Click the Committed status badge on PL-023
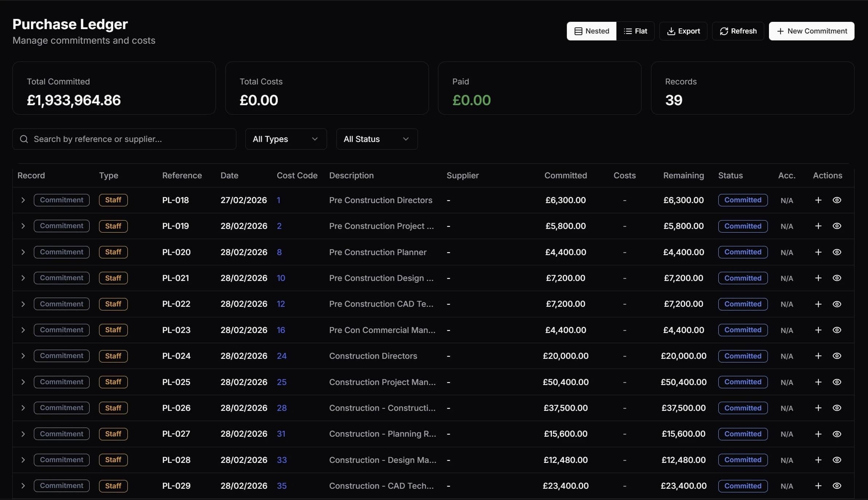Viewport: 868px width, 500px height. tap(743, 330)
